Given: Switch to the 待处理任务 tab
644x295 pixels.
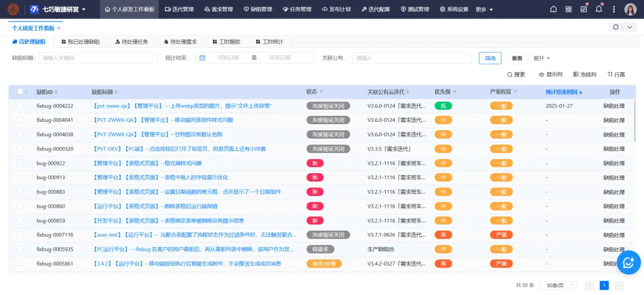Looking at the screenshot, I should point(131,42).
